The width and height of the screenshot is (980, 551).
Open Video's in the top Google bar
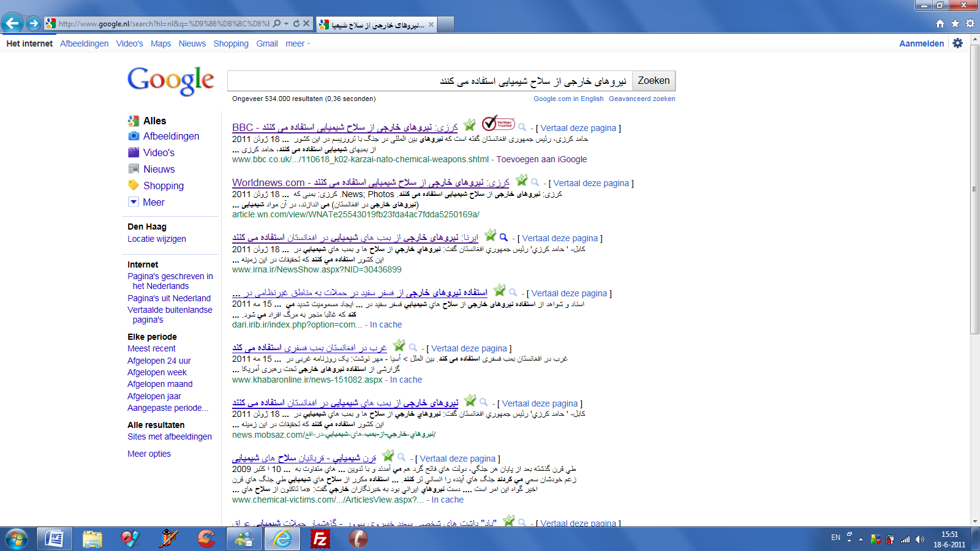click(x=130, y=43)
